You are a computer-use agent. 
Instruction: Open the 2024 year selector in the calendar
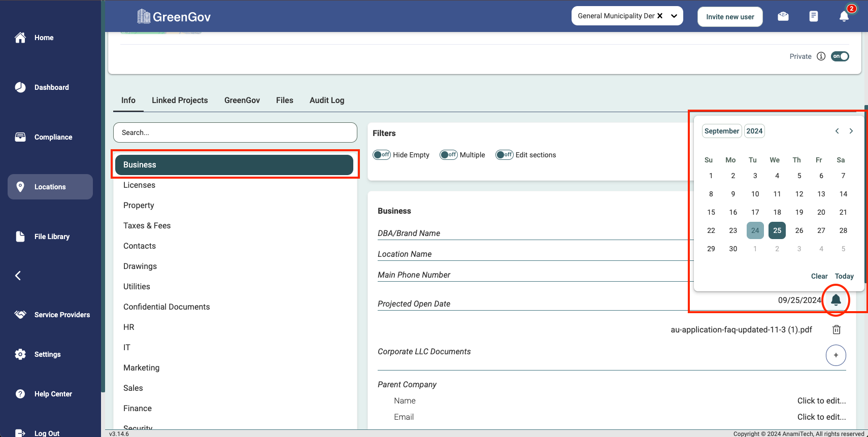point(754,131)
